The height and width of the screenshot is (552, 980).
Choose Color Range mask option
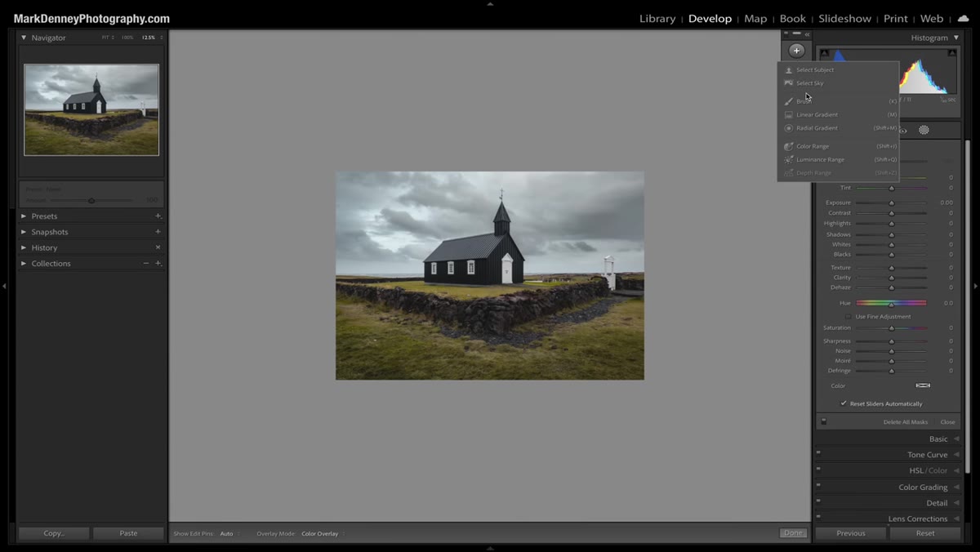(x=813, y=146)
